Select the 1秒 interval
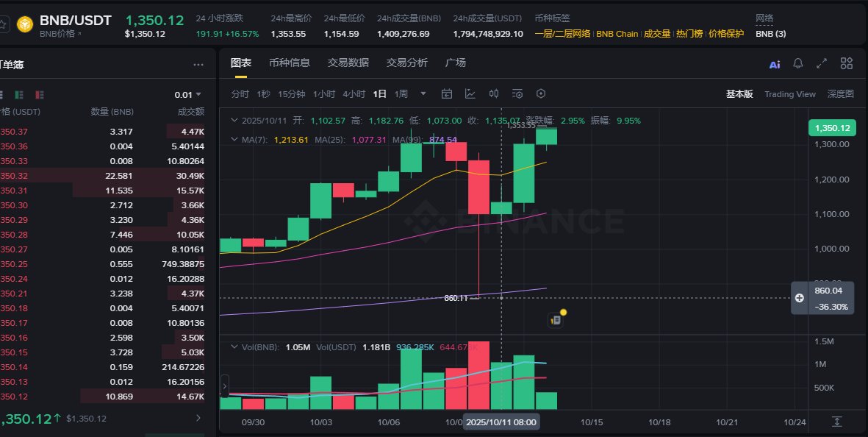Image resolution: width=868 pixels, height=437 pixels. coord(264,94)
